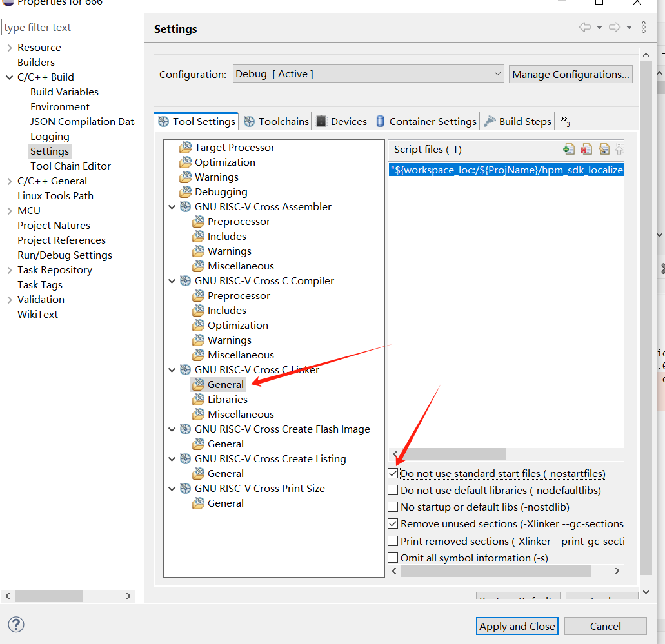Enable Print removed sections option
This screenshot has height=644, width=665.
393,542
